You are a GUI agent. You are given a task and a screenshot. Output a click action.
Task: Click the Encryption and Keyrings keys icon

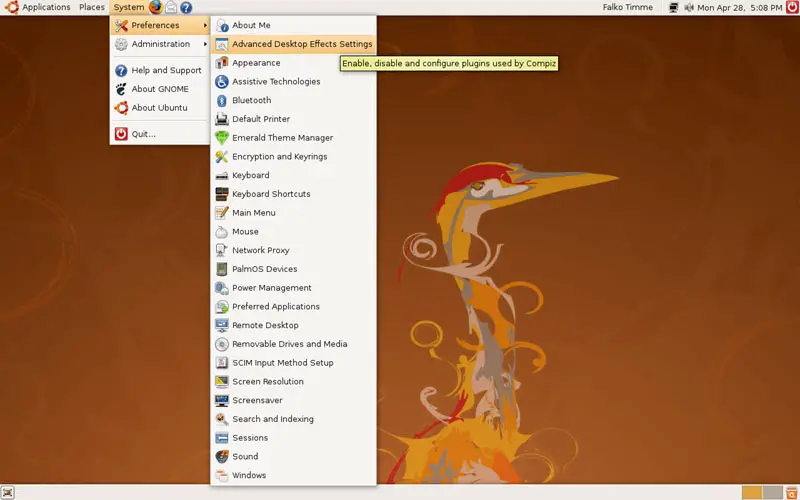[221, 157]
